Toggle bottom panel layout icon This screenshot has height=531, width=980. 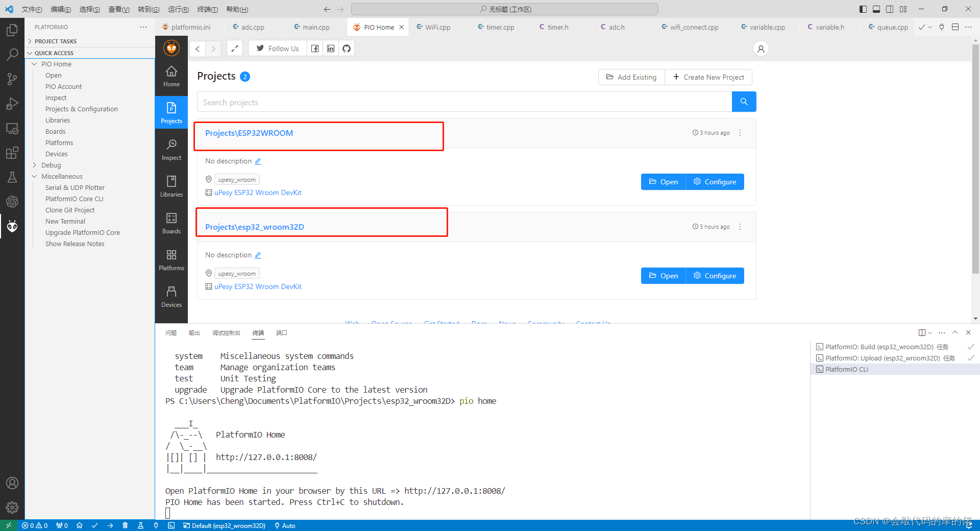876,9
